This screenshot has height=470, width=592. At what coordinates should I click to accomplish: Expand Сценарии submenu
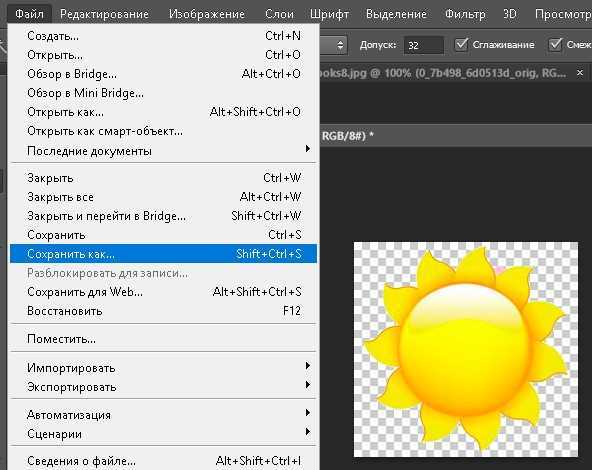tap(163, 434)
